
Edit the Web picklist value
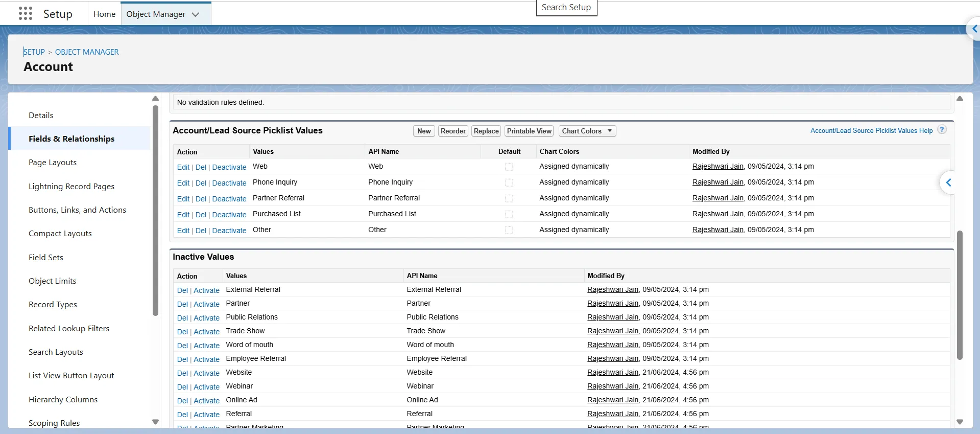tap(183, 167)
